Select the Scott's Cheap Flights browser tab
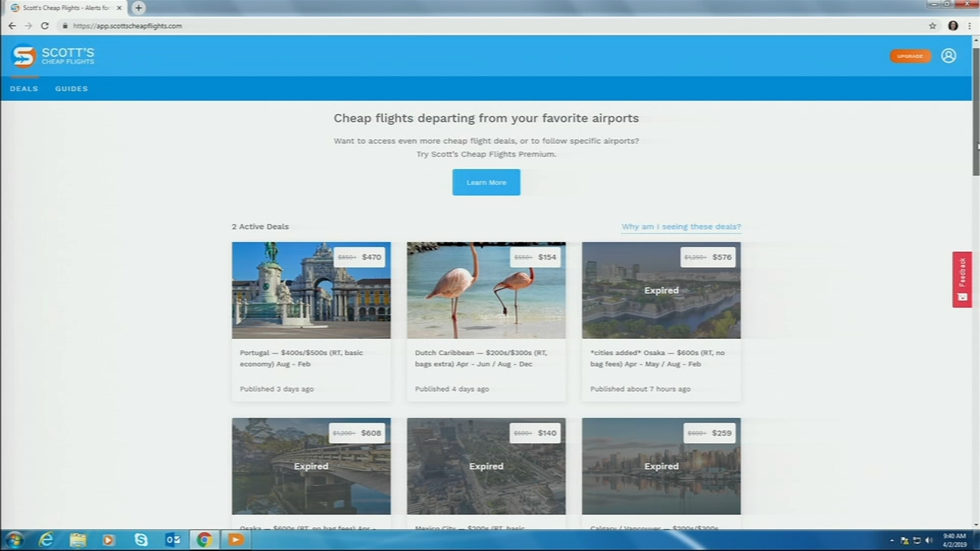The height and width of the screenshot is (551, 980). tap(66, 8)
